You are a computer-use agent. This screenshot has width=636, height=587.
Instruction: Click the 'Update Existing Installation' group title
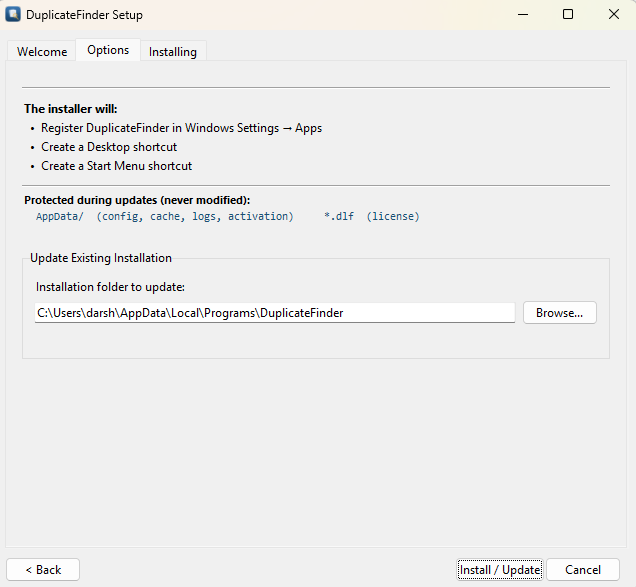pos(101,258)
